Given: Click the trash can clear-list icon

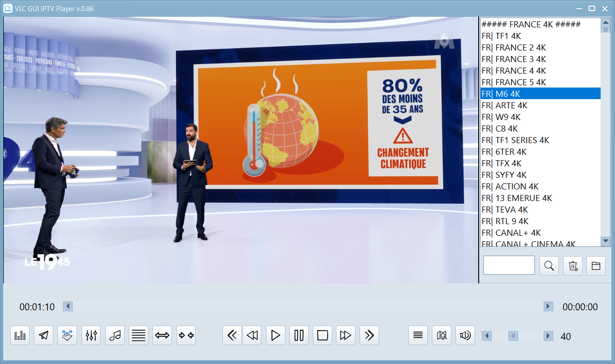Looking at the screenshot, I should [x=573, y=266].
